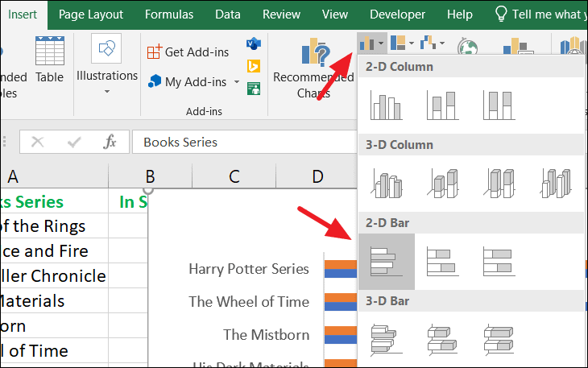Select the 3-D Clustered Column chart icon

387,184
